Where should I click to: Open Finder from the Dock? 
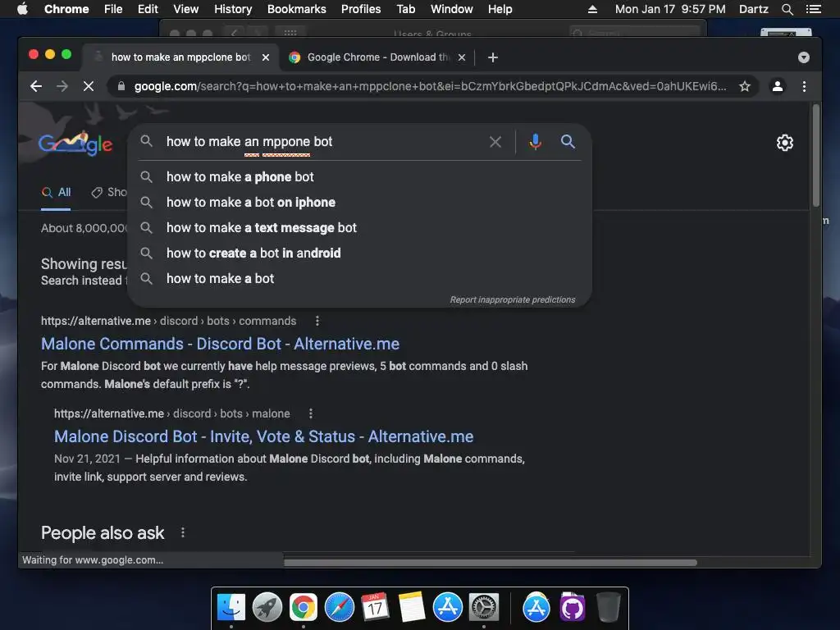point(231,608)
